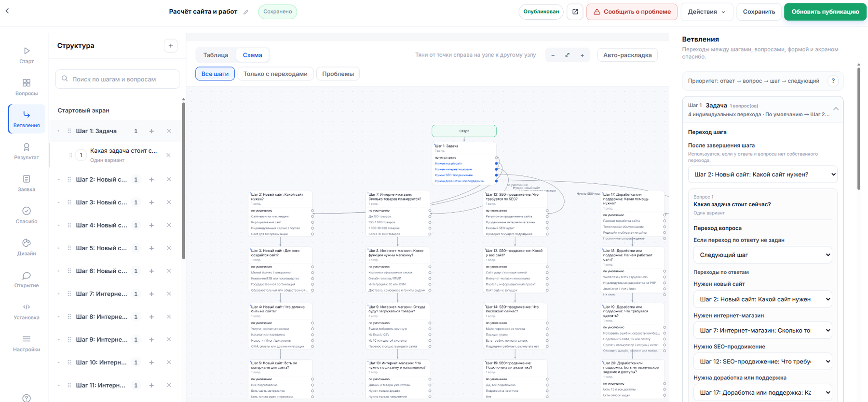Add a question to Шаг 1: Задача
The image size is (868, 402).
(x=151, y=131)
